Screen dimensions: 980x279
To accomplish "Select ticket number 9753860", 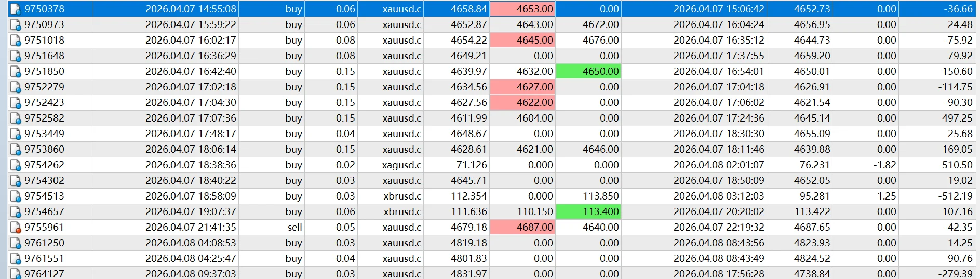I will (44, 149).
